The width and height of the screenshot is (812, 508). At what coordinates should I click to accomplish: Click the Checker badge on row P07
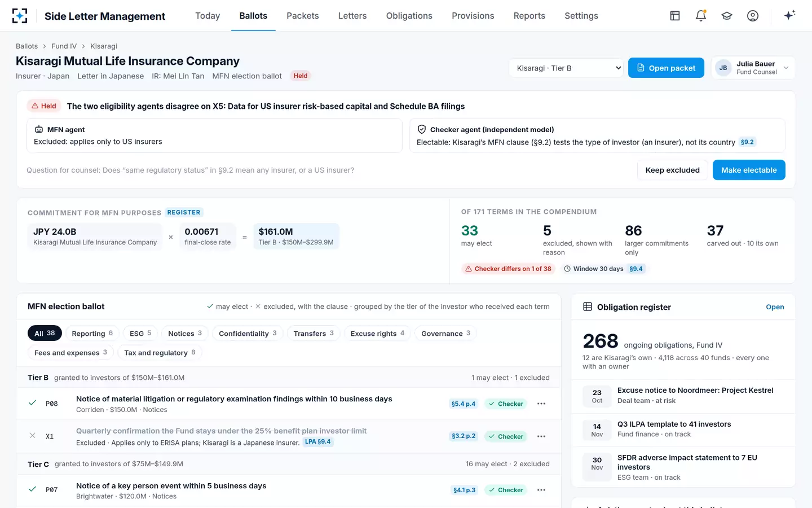[506, 490]
